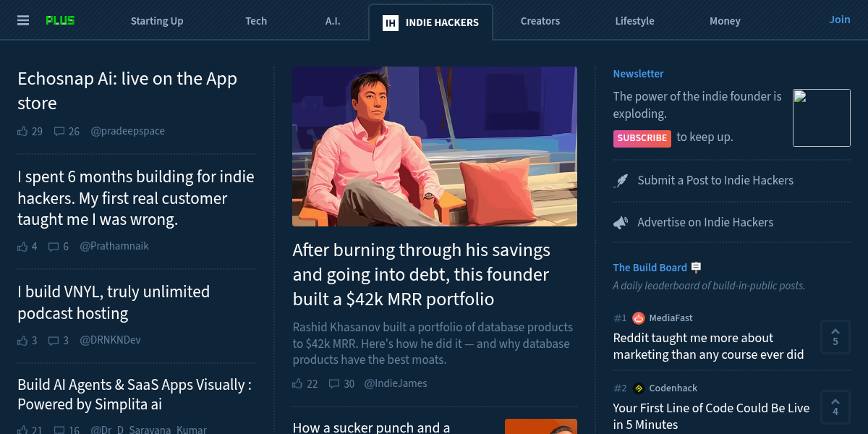The height and width of the screenshot is (434, 868).
Task: Open the hamburger navigation menu
Action: (22, 20)
